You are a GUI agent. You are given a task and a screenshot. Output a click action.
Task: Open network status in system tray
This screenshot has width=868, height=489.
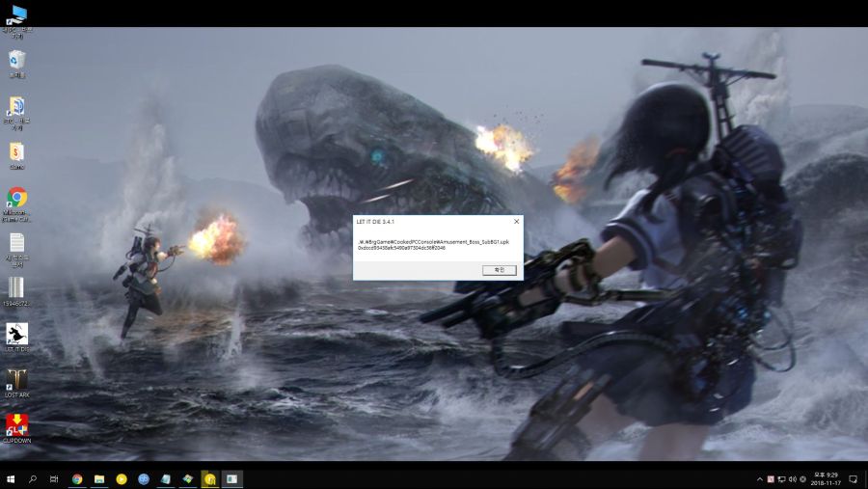[781, 478]
